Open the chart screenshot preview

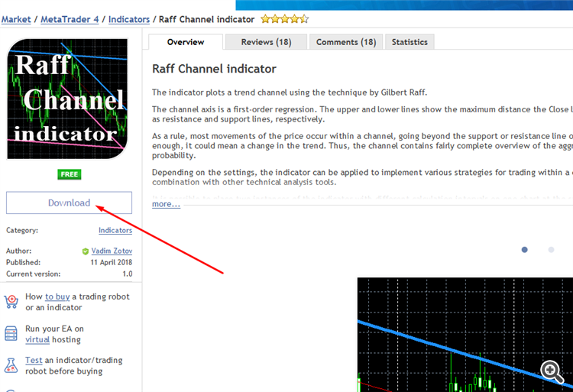(x=465, y=335)
